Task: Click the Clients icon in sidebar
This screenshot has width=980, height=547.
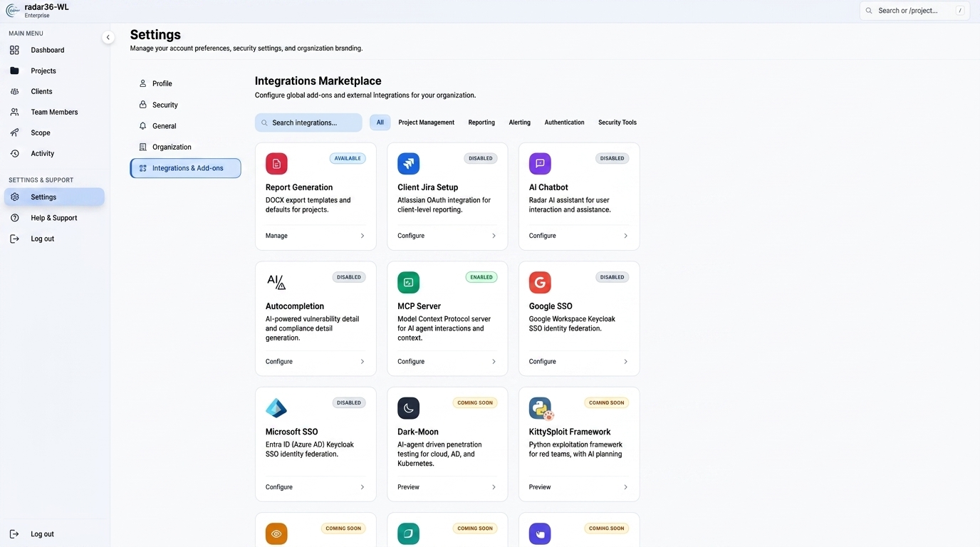Action: [14, 91]
